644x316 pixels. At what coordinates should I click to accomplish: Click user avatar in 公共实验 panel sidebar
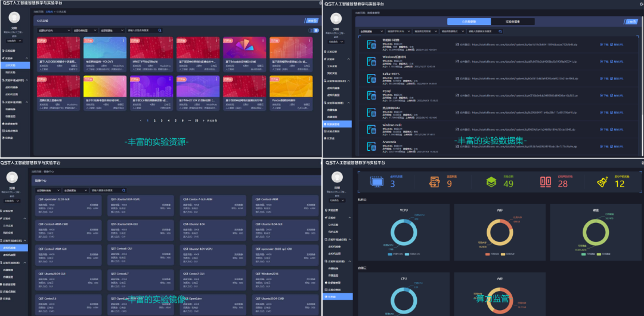point(14,18)
